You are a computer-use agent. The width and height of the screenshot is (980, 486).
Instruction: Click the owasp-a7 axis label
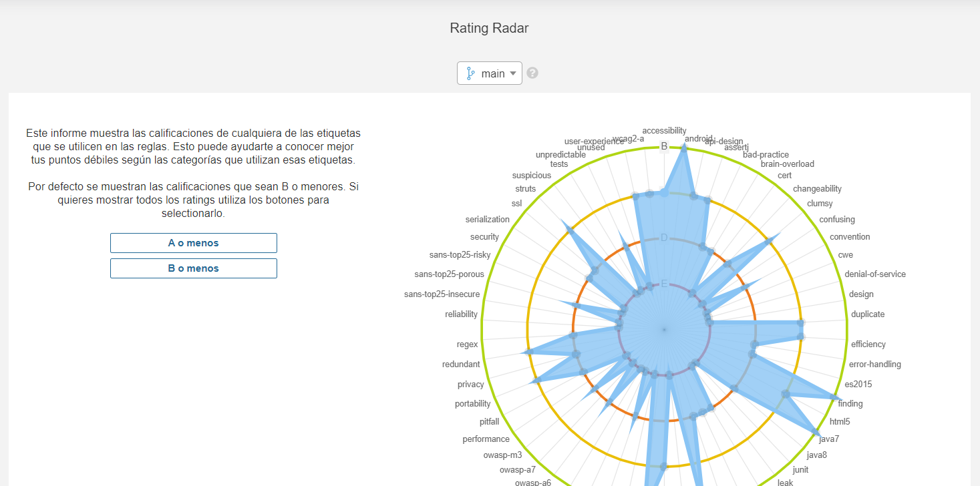(518, 470)
